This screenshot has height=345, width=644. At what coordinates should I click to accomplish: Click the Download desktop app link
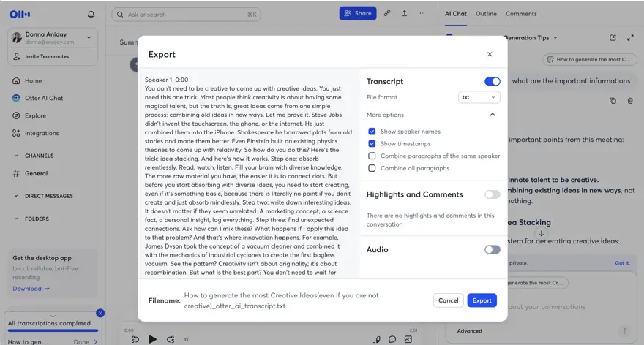(31, 289)
